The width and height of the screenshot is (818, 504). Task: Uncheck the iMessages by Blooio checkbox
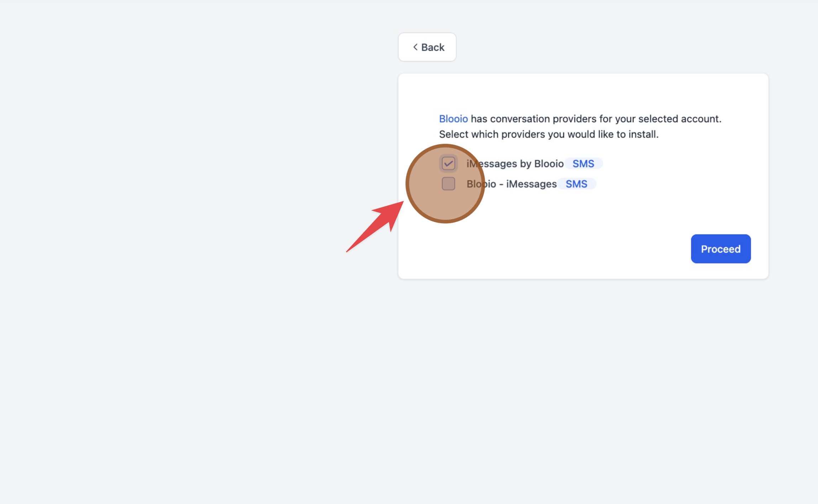[449, 164]
